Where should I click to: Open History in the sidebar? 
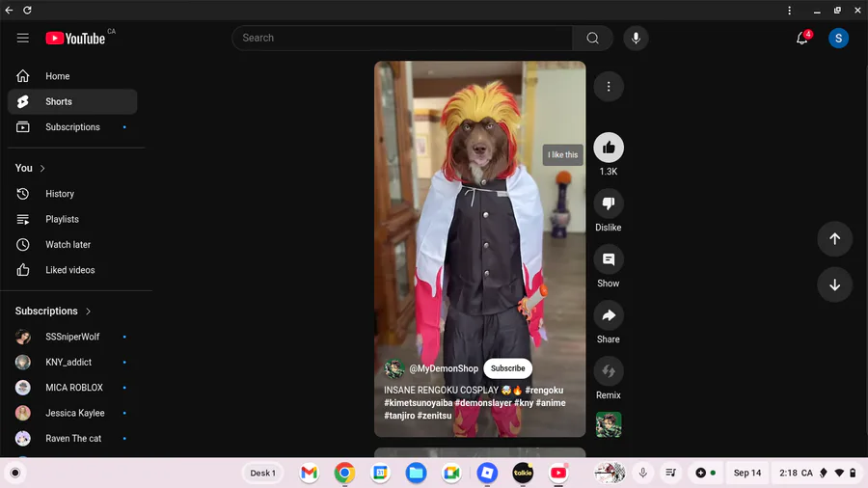[x=72, y=194]
